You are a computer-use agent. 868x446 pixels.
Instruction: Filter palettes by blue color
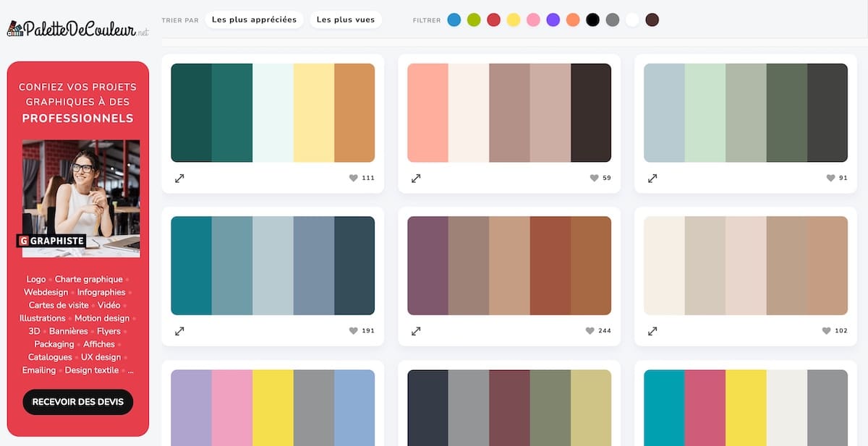coord(454,20)
